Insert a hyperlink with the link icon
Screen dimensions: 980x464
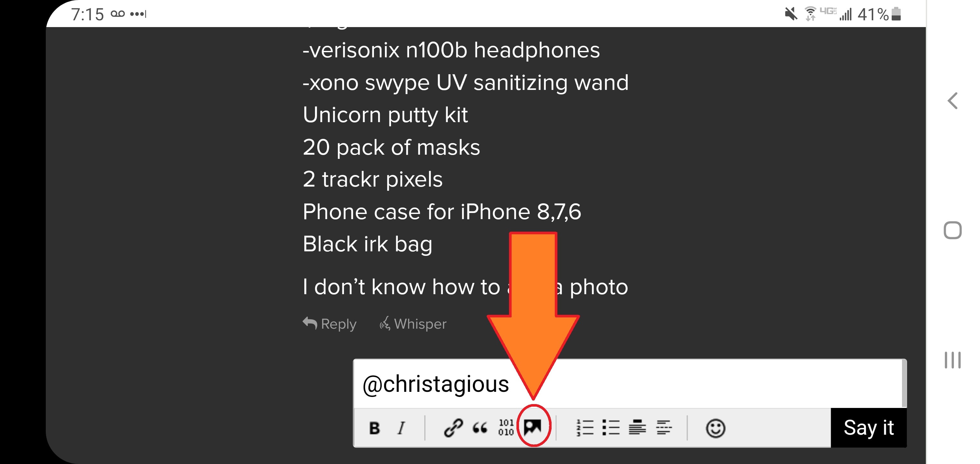tap(453, 428)
